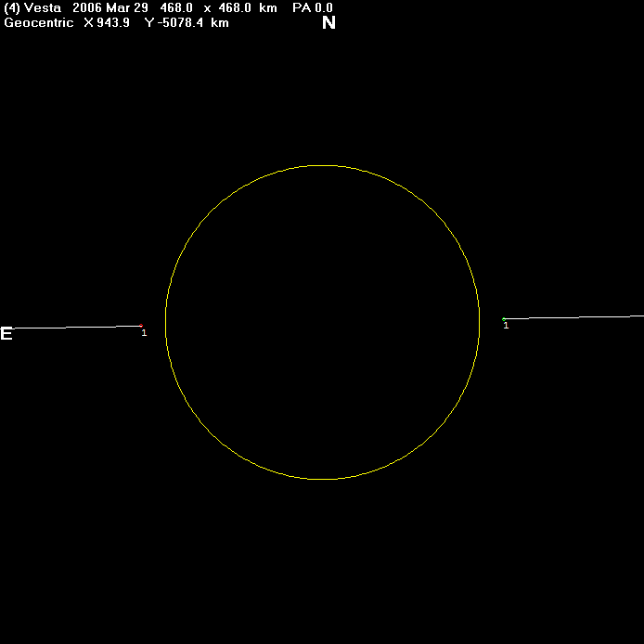Click the white chord line west of the green marker
644x644 pixels.
tap(574, 317)
